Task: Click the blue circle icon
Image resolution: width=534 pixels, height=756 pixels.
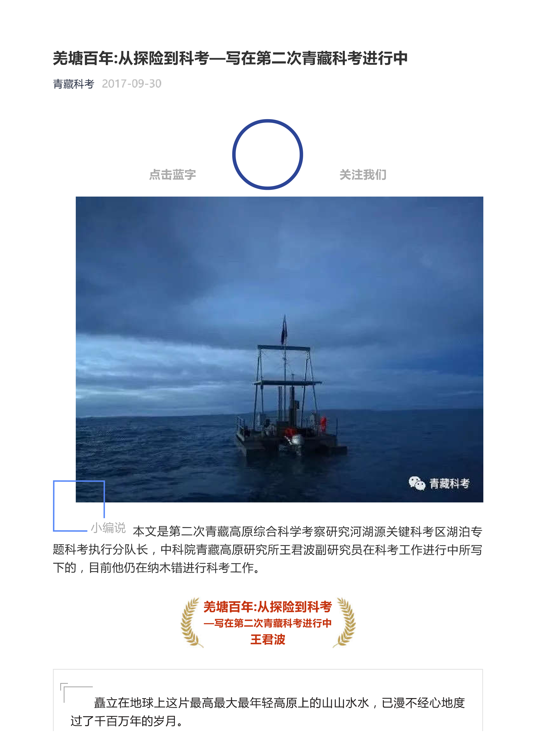Action: click(x=267, y=154)
